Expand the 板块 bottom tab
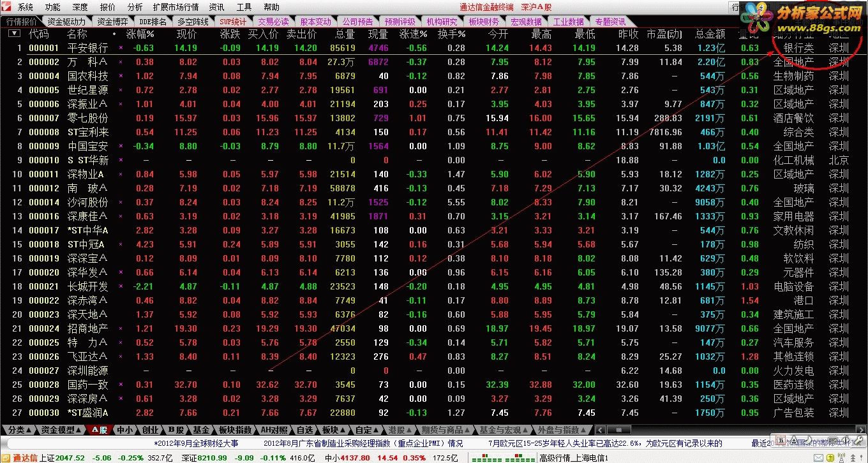 tap(334, 430)
